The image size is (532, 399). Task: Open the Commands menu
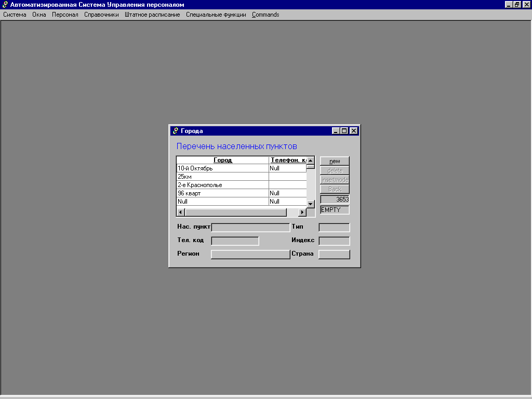click(x=265, y=15)
